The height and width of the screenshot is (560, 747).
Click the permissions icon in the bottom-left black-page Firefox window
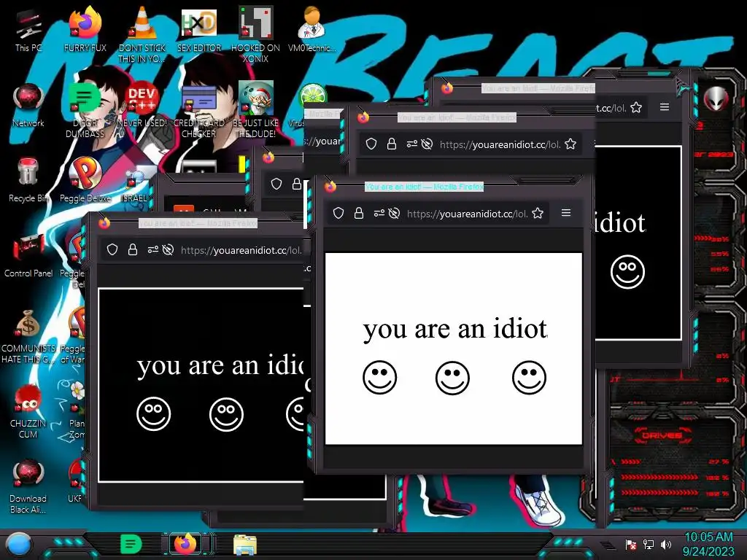pos(153,249)
